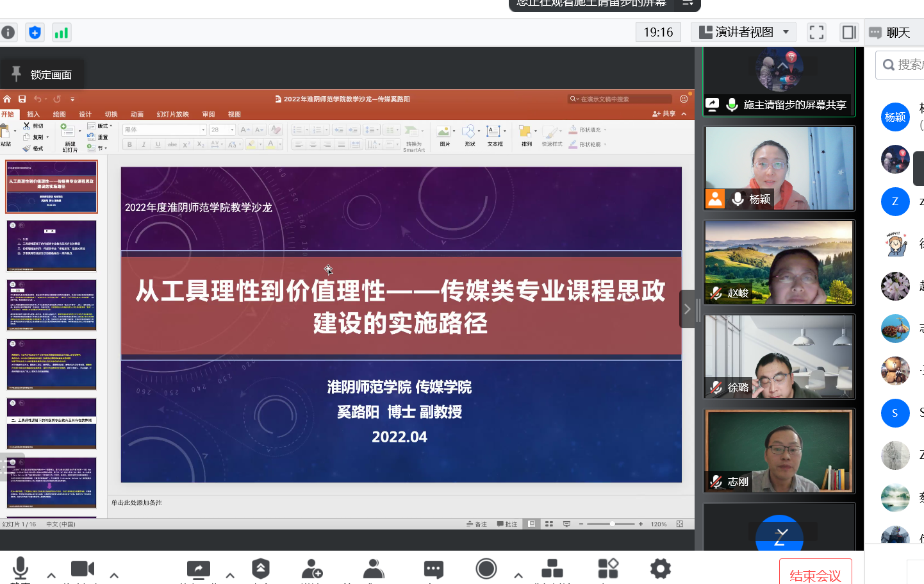924x584 pixels.
Task: Click the chat search field
Action: 903,65
